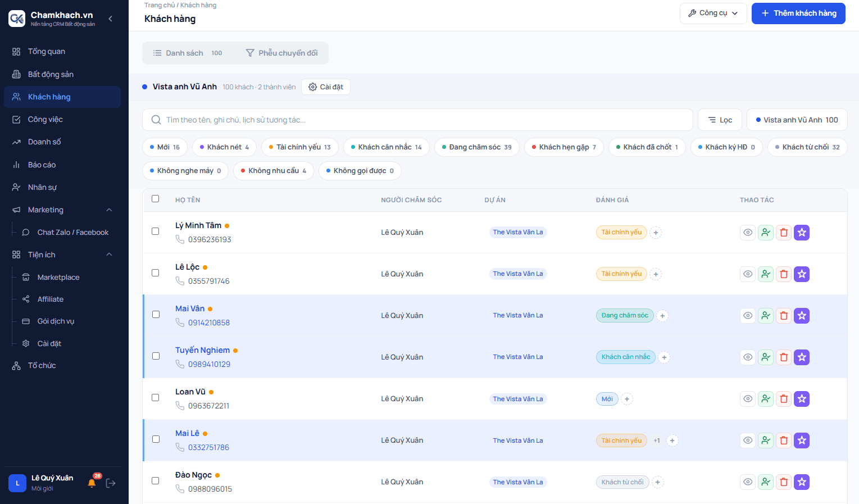This screenshot has width=859, height=504.
Task: Toggle the select-all header checkbox
Action: (x=156, y=199)
